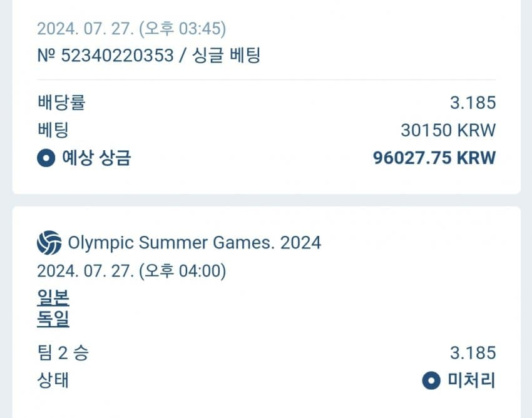Click the 배당률 label

tap(61, 103)
